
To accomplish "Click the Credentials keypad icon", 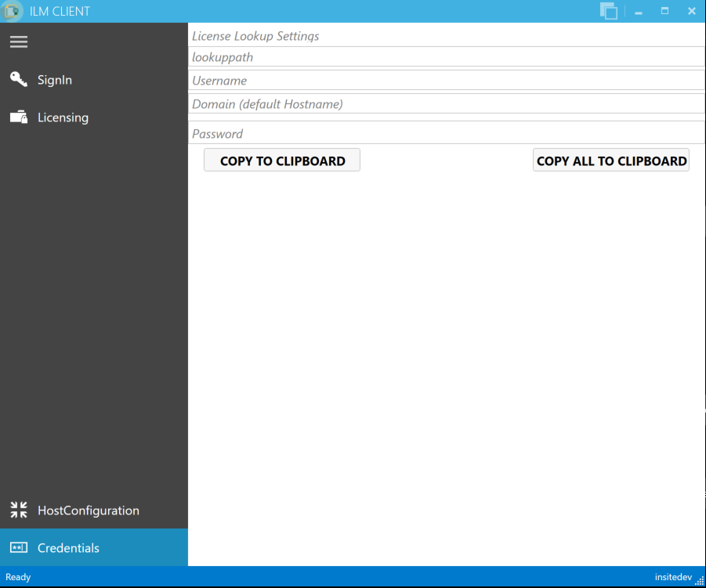I will click(x=18, y=547).
